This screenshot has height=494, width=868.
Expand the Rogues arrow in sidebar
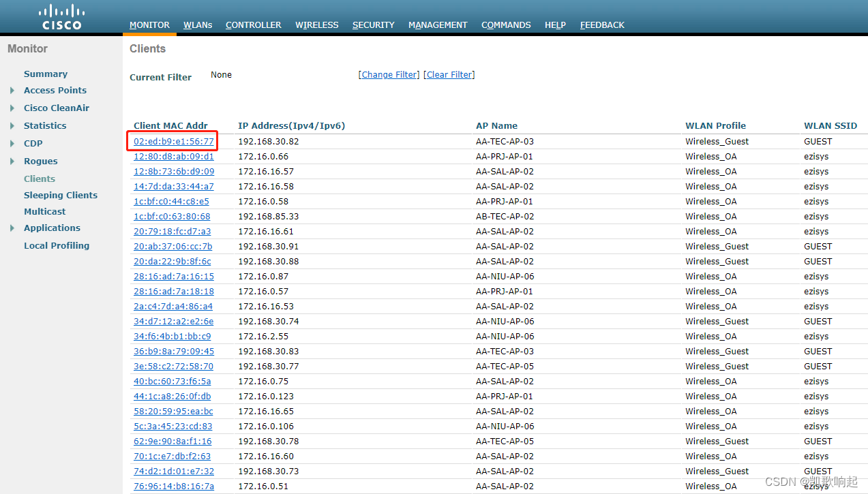pyautogui.click(x=12, y=161)
